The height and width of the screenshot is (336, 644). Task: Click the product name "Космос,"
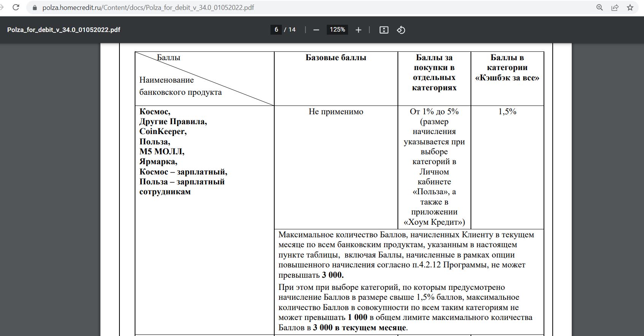(x=155, y=112)
